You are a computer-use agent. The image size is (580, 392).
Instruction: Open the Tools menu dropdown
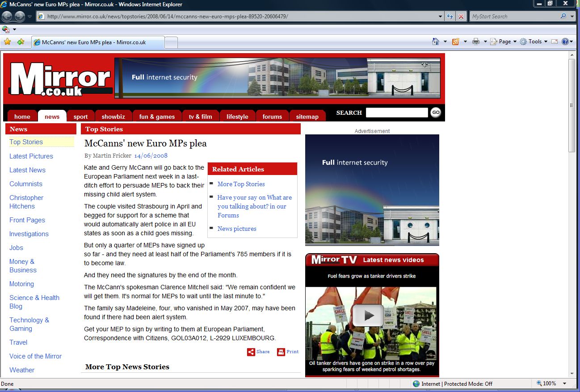(x=533, y=42)
